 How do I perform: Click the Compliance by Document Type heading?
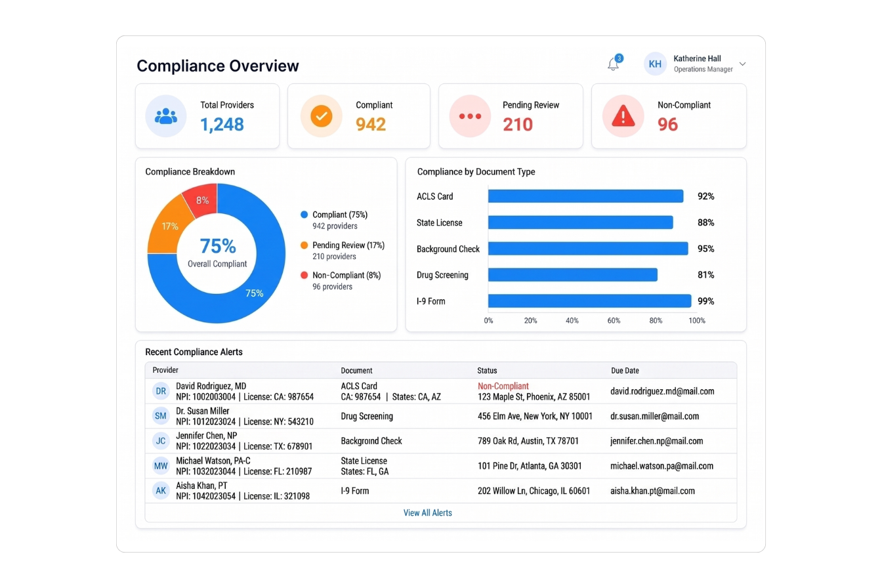[476, 172]
